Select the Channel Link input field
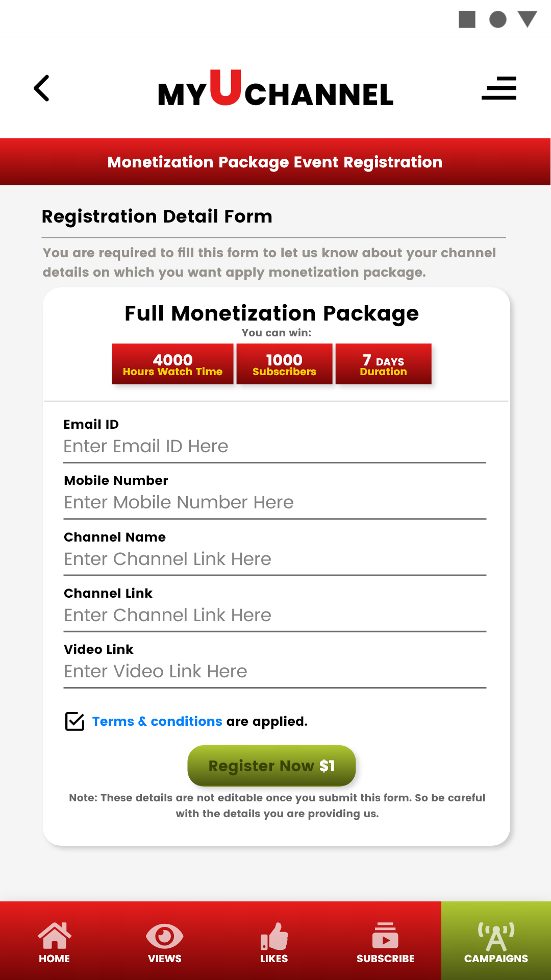The image size is (551, 980). (274, 616)
